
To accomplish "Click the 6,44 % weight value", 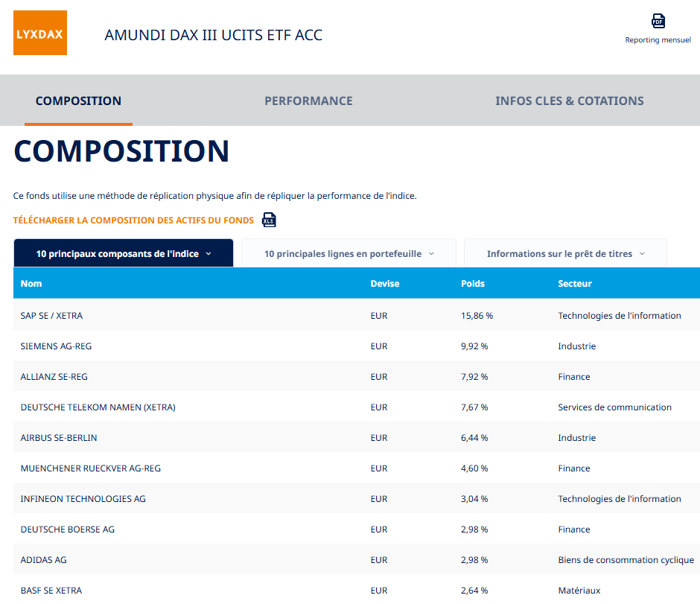I will (x=474, y=437).
